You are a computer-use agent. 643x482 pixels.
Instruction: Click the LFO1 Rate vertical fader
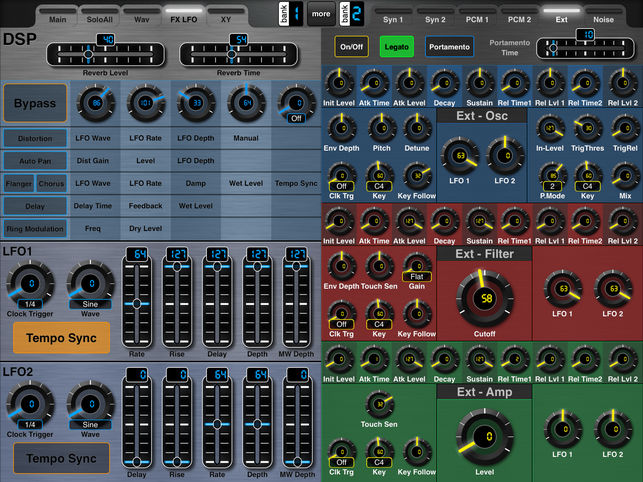tap(137, 302)
